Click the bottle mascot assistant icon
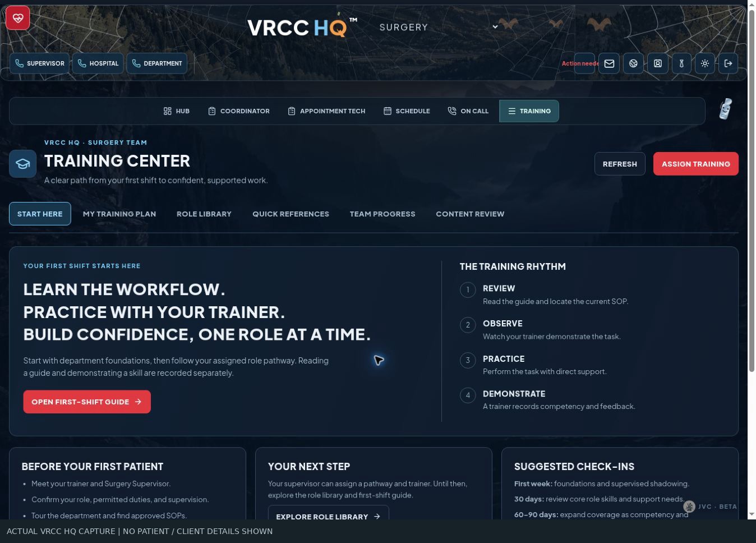The height and width of the screenshot is (543, 756). coord(726,109)
